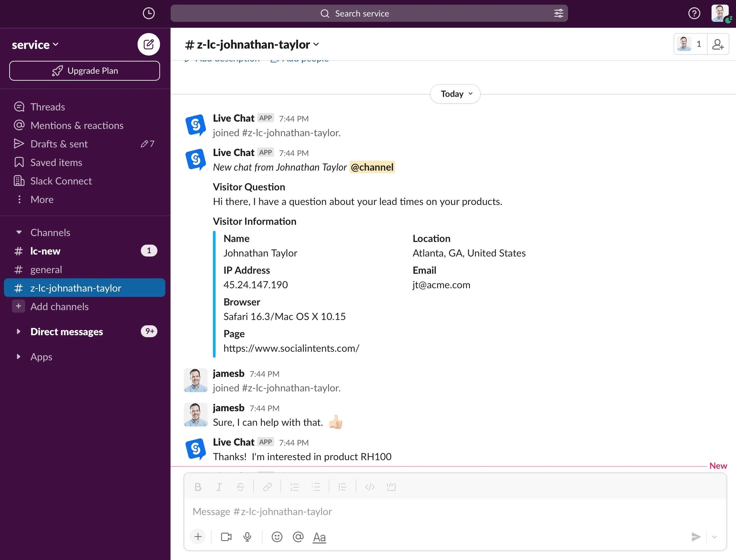Select the Mentions & reactions menu item
Image resolution: width=736 pixels, height=560 pixels.
tap(77, 125)
